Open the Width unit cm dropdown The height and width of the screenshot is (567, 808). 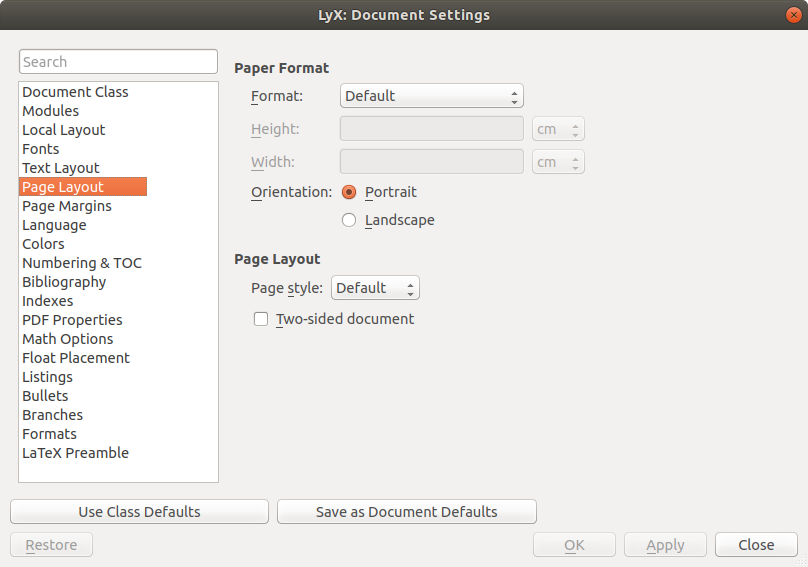pos(559,162)
